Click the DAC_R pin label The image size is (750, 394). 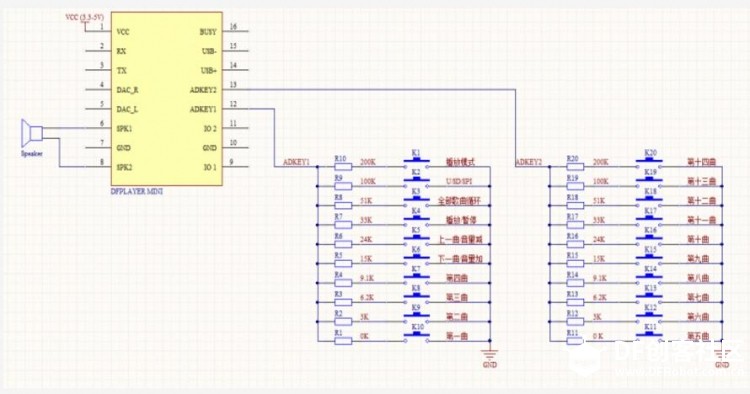[127, 90]
